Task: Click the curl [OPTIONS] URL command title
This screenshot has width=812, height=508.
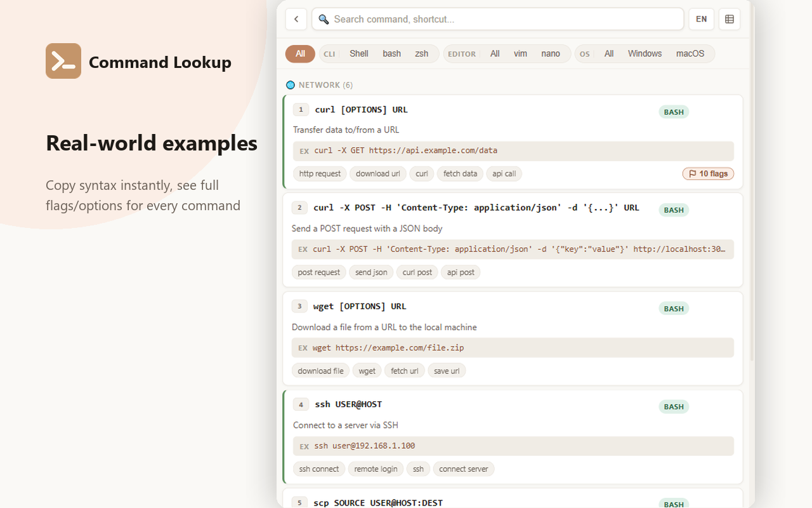Action: pos(362,110)
